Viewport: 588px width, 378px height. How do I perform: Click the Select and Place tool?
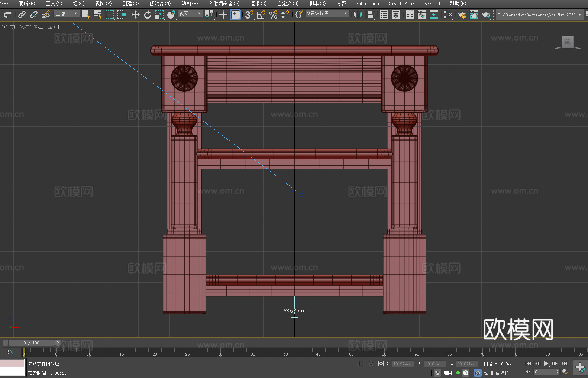tap(171, 14)
